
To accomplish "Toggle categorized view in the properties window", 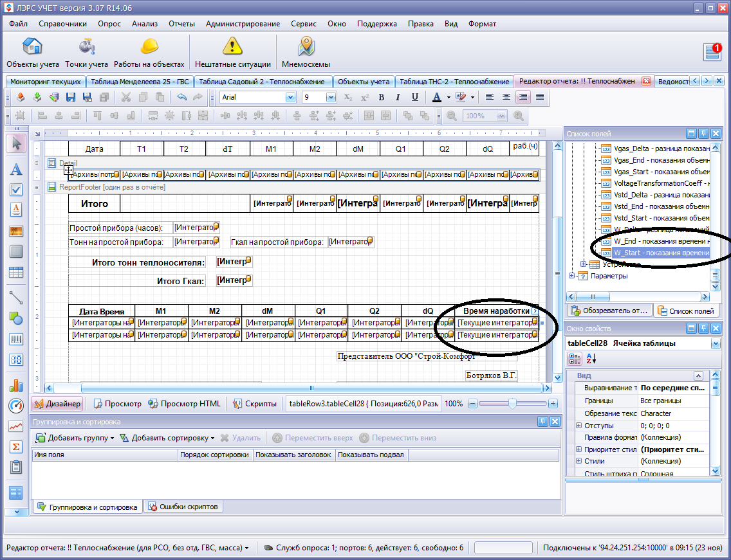I will [x=575, y=359].
